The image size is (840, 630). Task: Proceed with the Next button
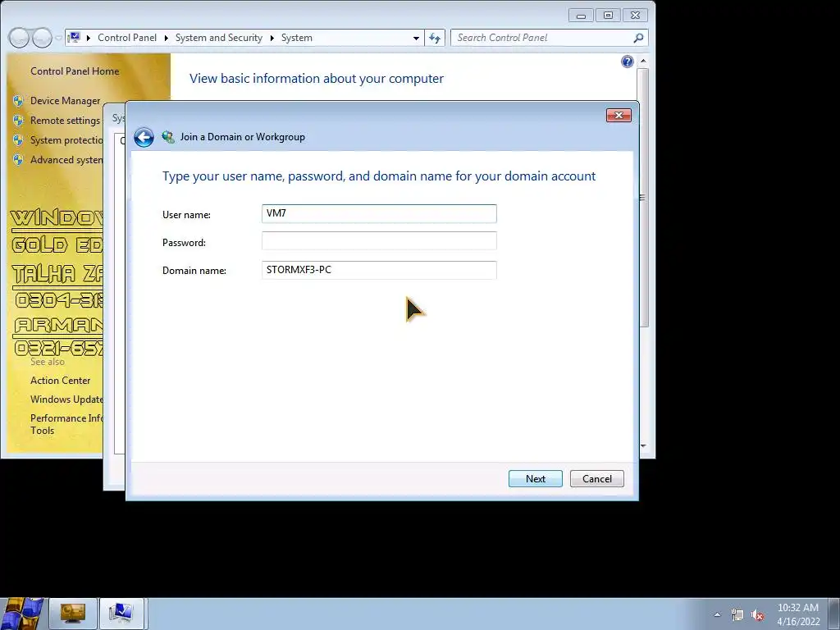(x=535, y=479)
